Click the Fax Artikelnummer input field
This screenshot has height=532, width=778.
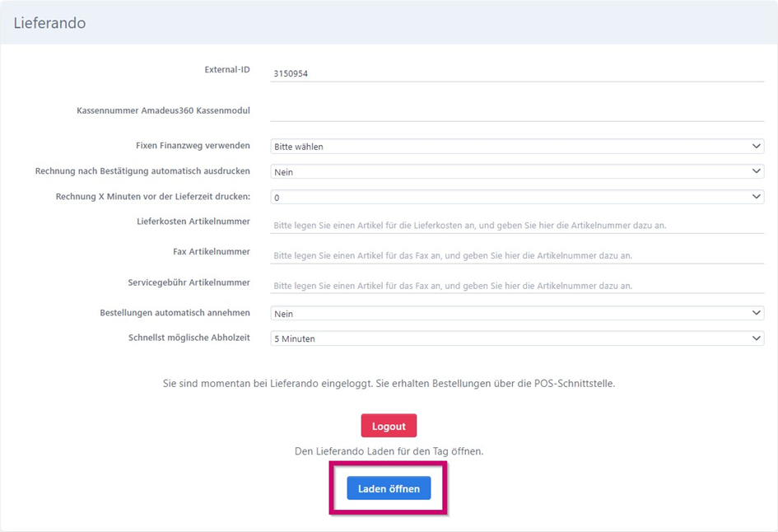517,255
